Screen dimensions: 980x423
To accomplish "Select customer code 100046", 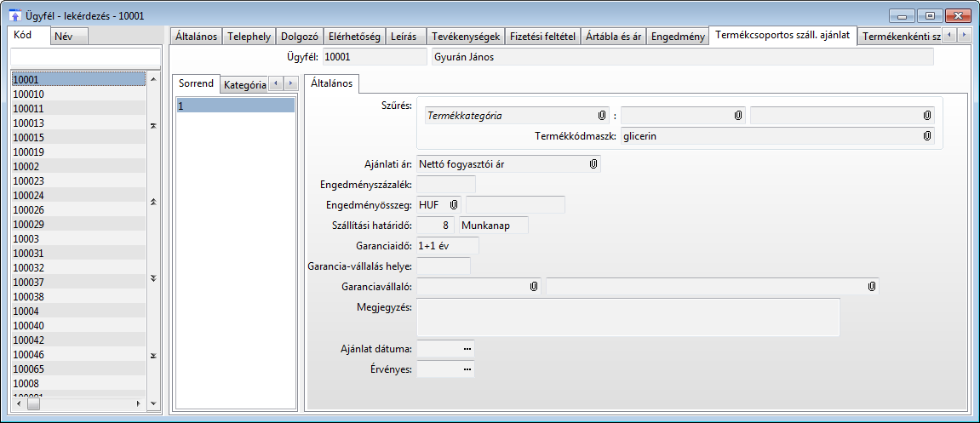I will [78, 354].
